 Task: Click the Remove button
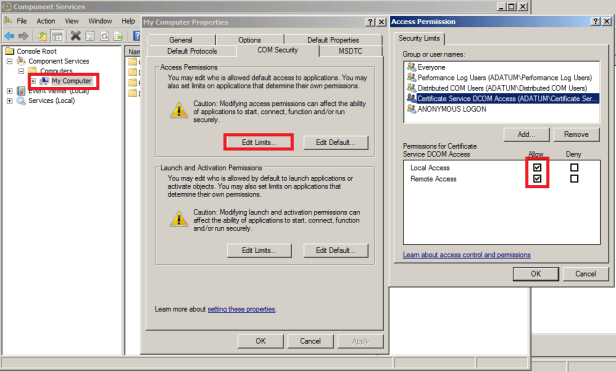[576, 134]
